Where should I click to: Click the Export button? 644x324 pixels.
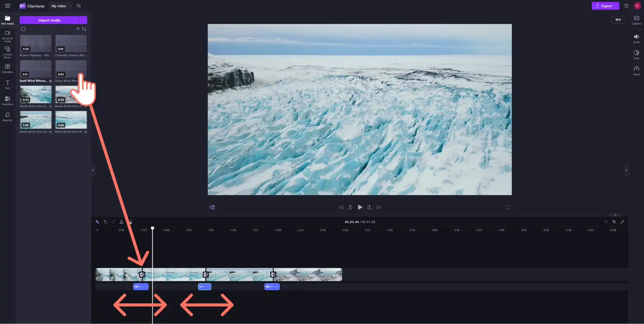pyautogui.click(x=605, y=6)
